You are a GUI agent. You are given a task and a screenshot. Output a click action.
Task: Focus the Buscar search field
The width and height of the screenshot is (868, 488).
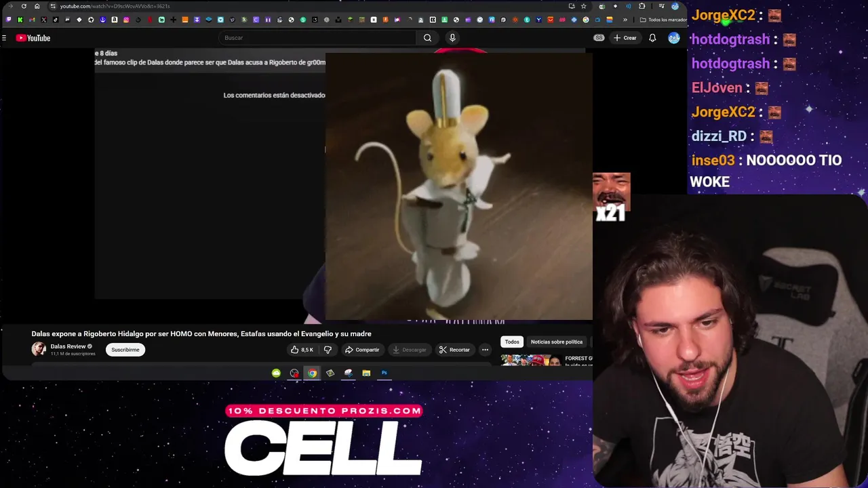point(317,38)
